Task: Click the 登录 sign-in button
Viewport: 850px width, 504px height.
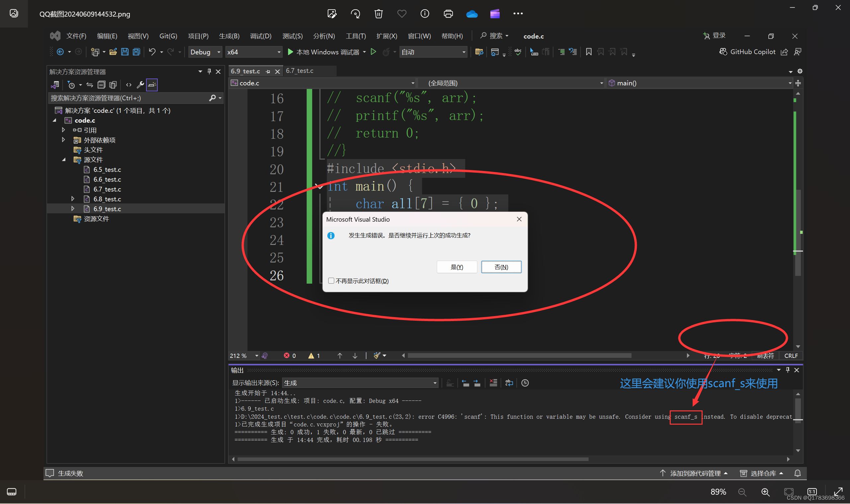Action: point(714,36)
